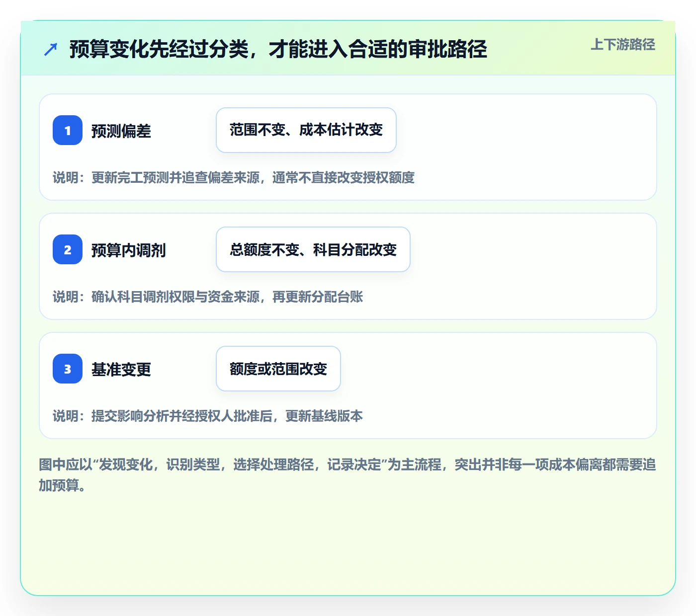696x616 pixels.
Task: Click the 总额度不变、科目分配改变 chip
Action: (313, 249)
